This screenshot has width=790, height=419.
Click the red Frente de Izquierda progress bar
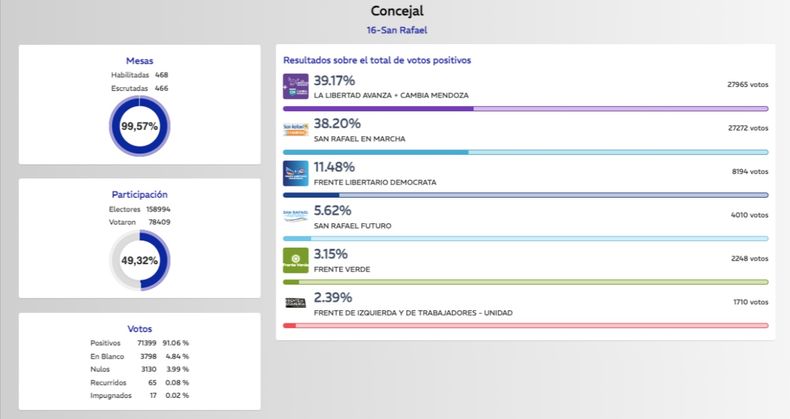point(525,325)
